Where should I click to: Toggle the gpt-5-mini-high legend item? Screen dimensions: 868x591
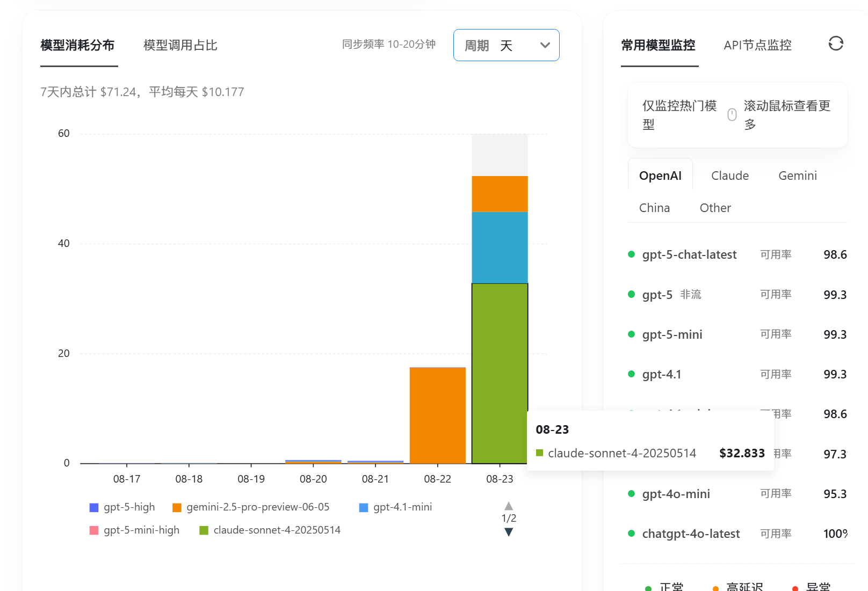pos(135,530)
